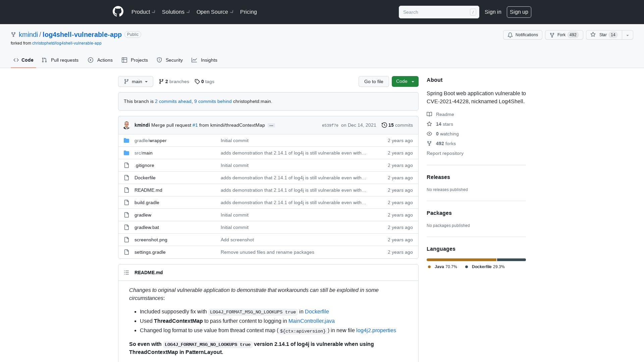The image size is (644, 362).
Task: Open README table of contents list icon
Action: [x=126, y=273]
